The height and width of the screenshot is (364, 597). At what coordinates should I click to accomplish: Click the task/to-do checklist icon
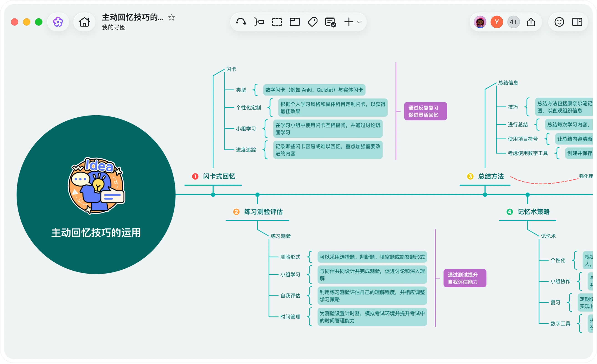331,22
